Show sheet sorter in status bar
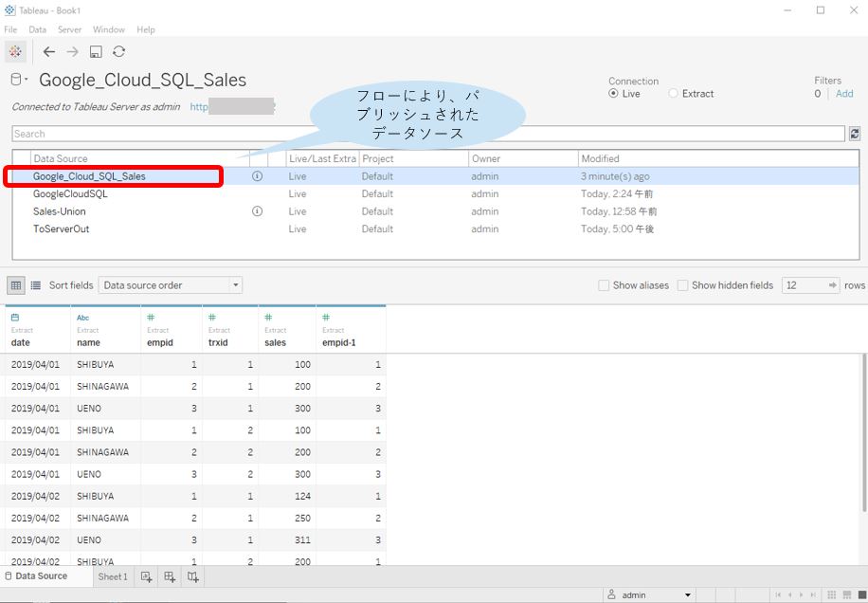The image size is (868, 603). tap(831, 595)
